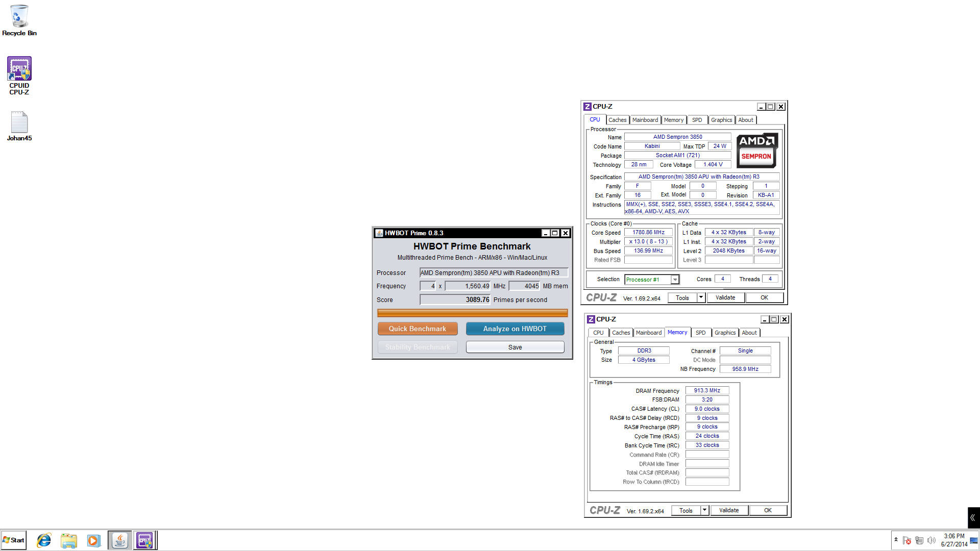This screenshot has width=980, height=551.
Task: Click Tools button in lower CPU-Z window
Action: 686,511
